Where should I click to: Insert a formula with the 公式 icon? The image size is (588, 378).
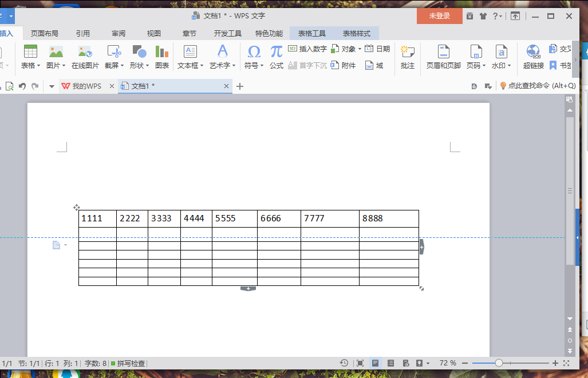pos(277,57)
